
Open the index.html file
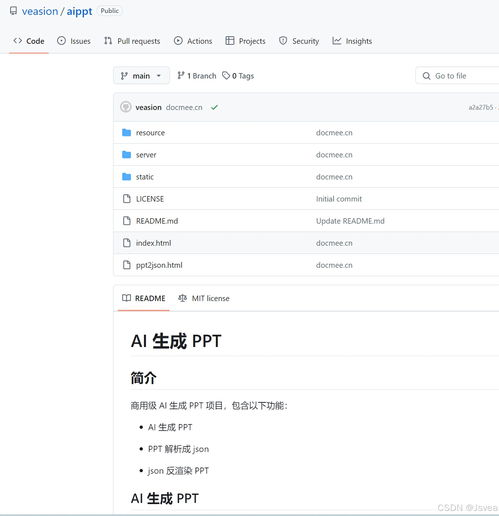153,243
